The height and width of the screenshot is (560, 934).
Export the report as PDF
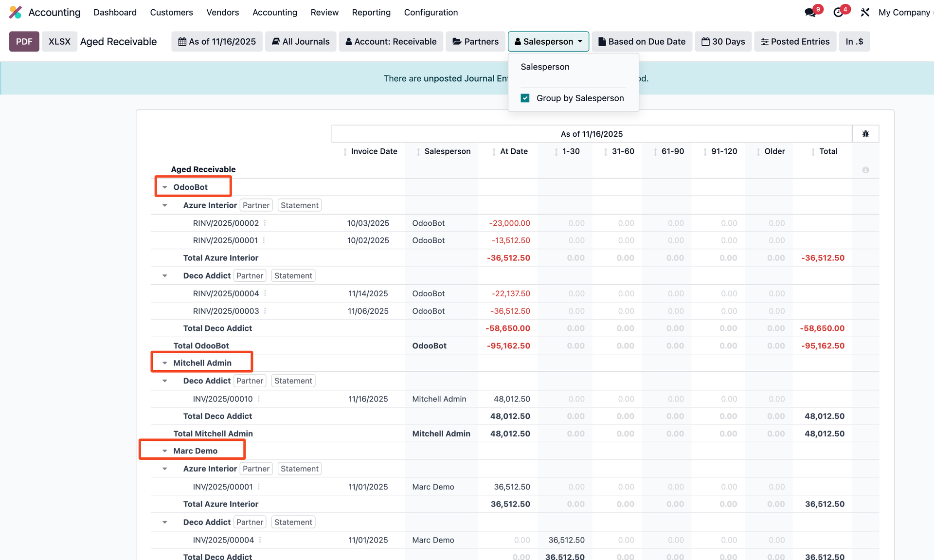[24, 41]
